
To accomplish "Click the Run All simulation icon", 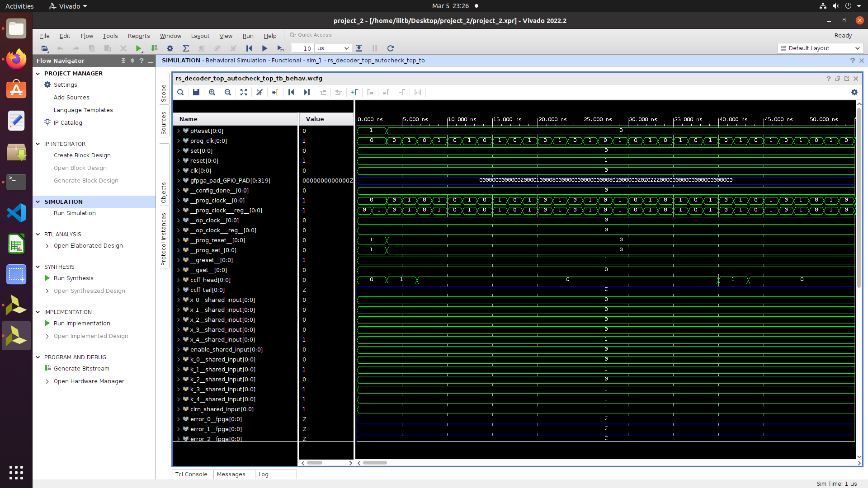I will (x=264, y=48).
